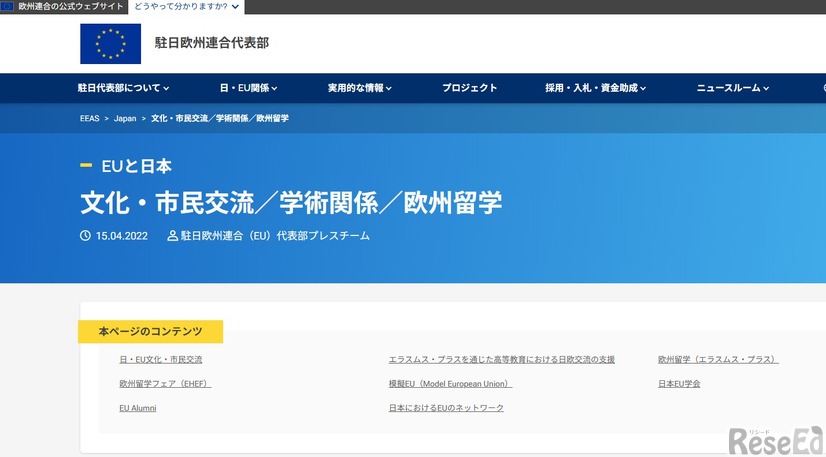The height and width of the screenshot is (457, 826).
Task: Go to the プロジェクト menu item
Action: click(469, 88)
